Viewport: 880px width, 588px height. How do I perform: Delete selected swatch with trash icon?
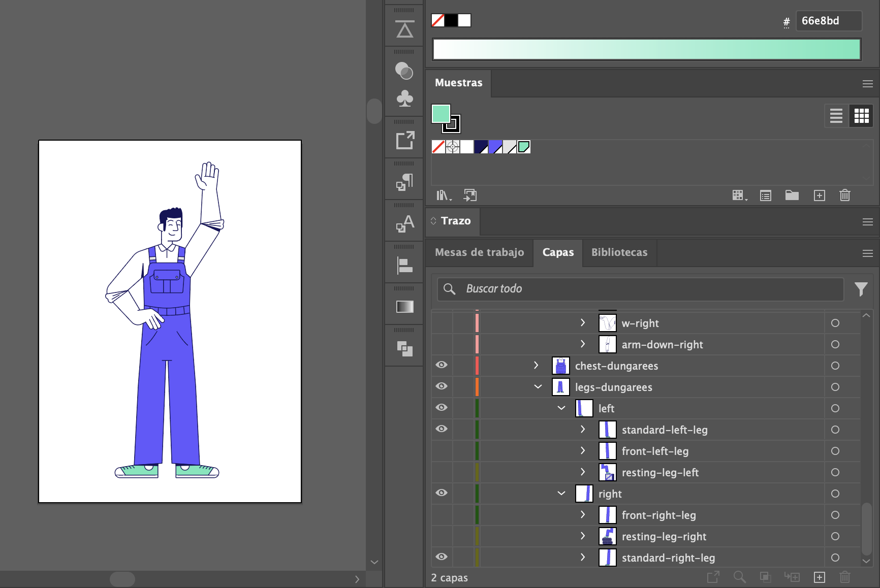point(844,195)
